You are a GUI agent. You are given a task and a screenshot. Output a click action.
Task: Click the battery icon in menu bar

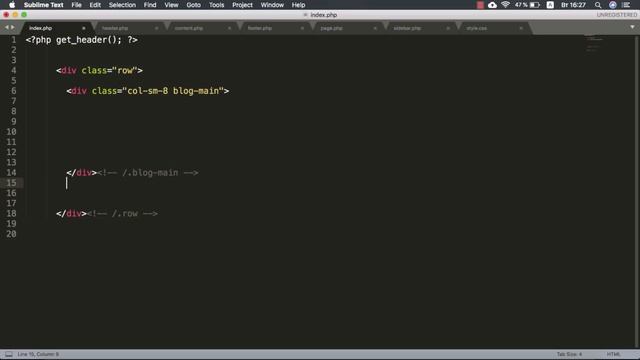pos(535,5)
